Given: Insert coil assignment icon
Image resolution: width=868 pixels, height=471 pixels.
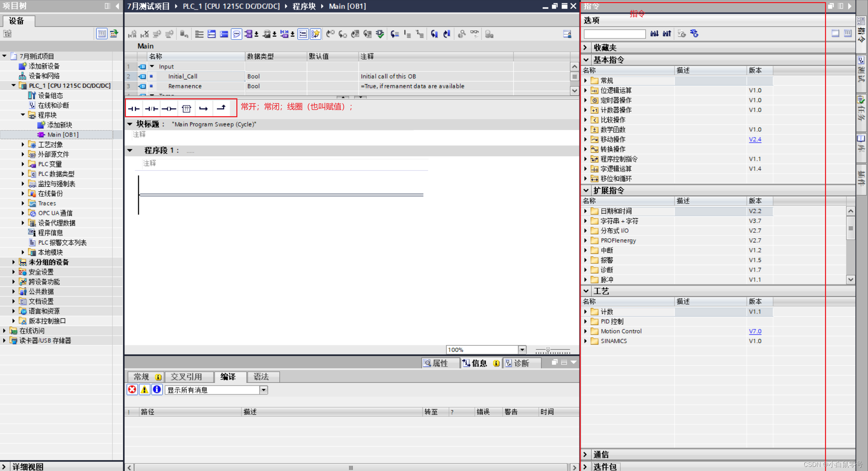Looking at the screenshot, I should pos(169,109).
